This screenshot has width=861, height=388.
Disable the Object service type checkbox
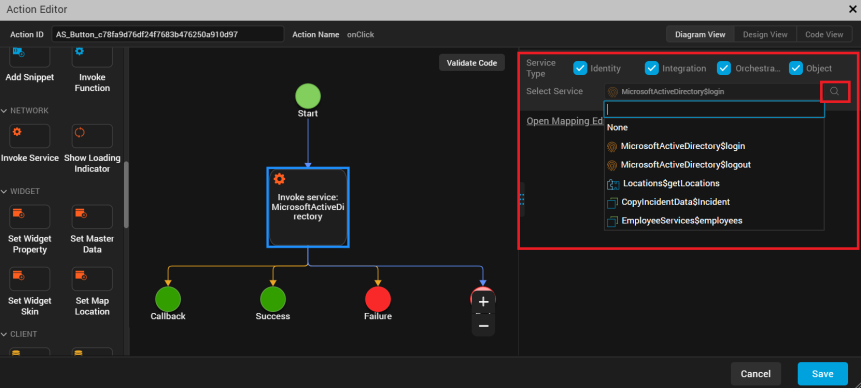[796, 68]
